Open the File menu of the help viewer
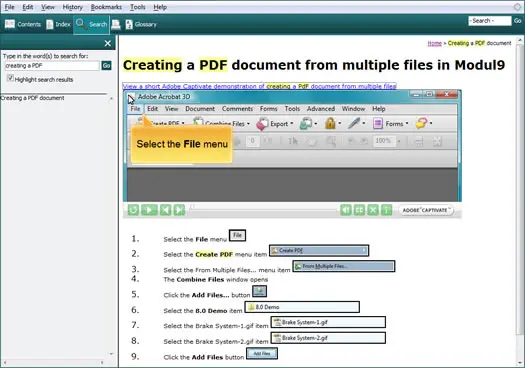This screenshot has width=525, height=368. coord(9,7)
